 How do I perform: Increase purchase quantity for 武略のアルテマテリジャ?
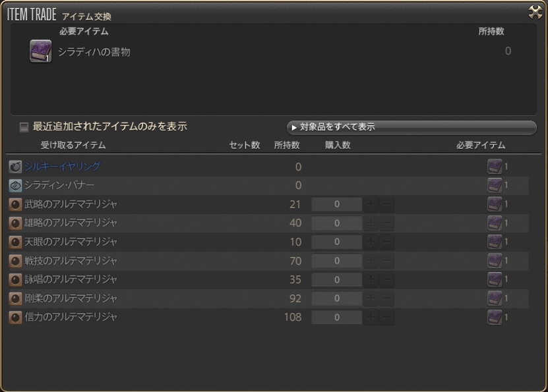pos(371,204)
